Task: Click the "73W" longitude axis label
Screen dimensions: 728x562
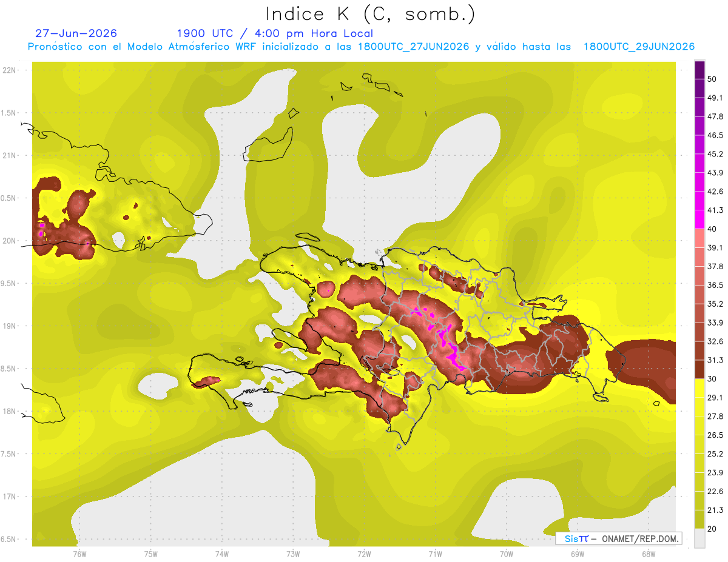Action: pos(293,554)
